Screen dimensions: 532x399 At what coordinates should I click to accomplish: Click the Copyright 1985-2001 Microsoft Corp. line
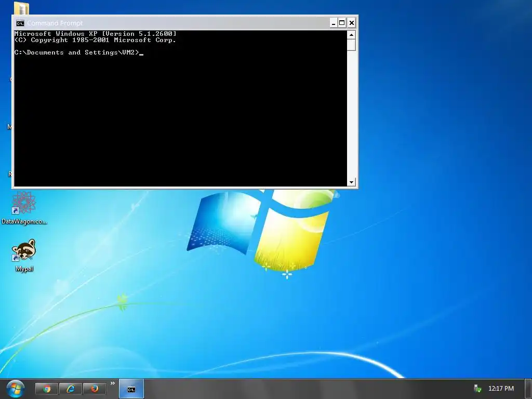96,40
